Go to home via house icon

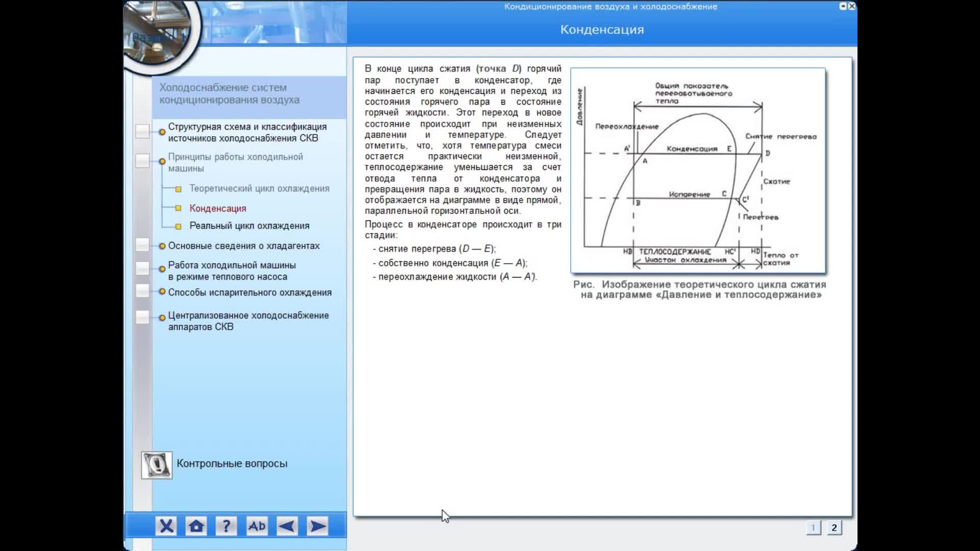click(x=196, y=526)
